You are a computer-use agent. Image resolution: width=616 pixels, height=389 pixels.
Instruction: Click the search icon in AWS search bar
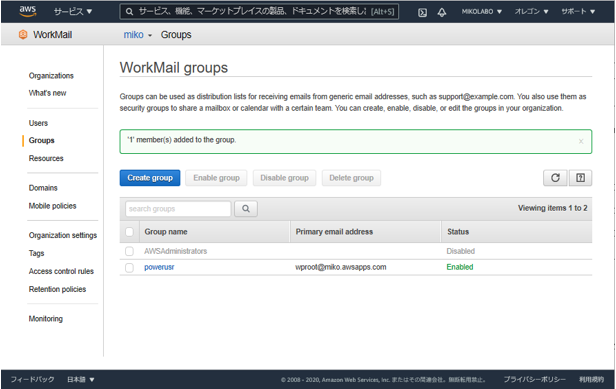(x=129, y=12)
